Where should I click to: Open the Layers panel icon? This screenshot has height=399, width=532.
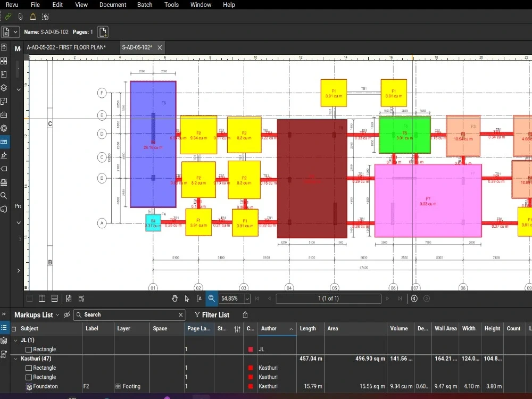[x=4, y=88]
